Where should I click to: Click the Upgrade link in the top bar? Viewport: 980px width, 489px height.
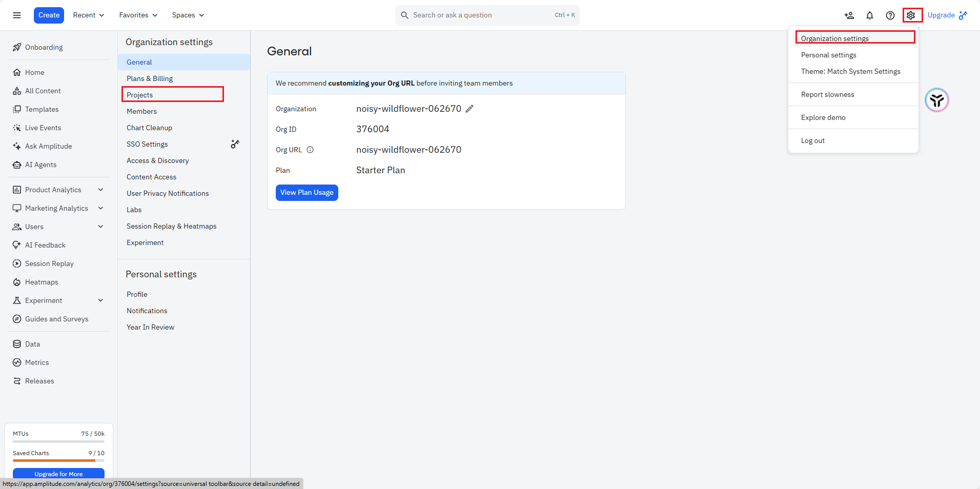pos(947,15)
